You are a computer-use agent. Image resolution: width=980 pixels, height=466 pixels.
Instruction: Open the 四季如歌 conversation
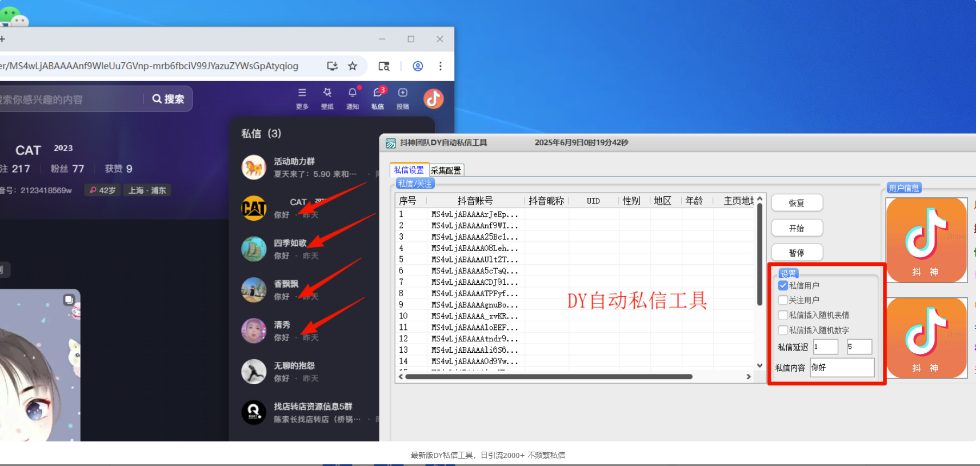[x=309, y=249]
